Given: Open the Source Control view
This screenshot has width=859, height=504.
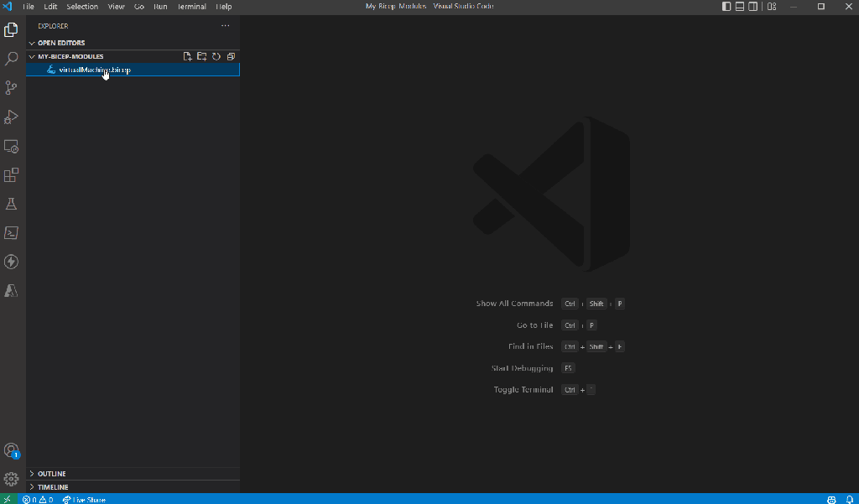Looking at the screenshot, I should pyautogui.click(x=12, y=88).
